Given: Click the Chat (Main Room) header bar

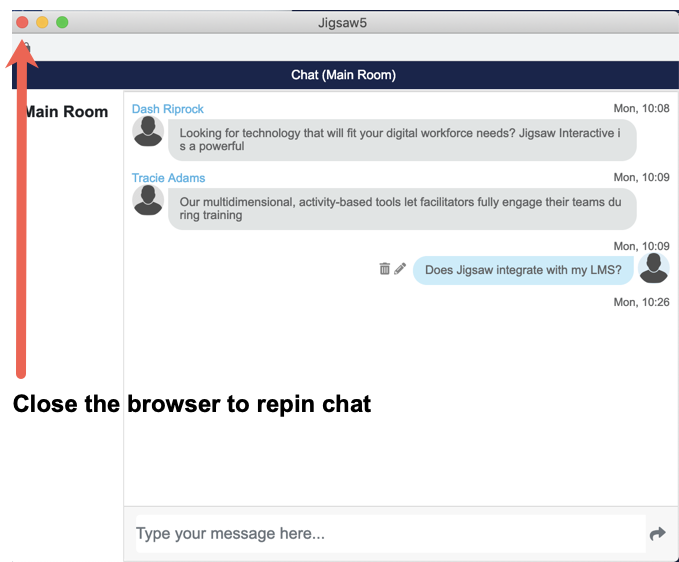Looking at the screenshot, I should [x=343, y=75].
